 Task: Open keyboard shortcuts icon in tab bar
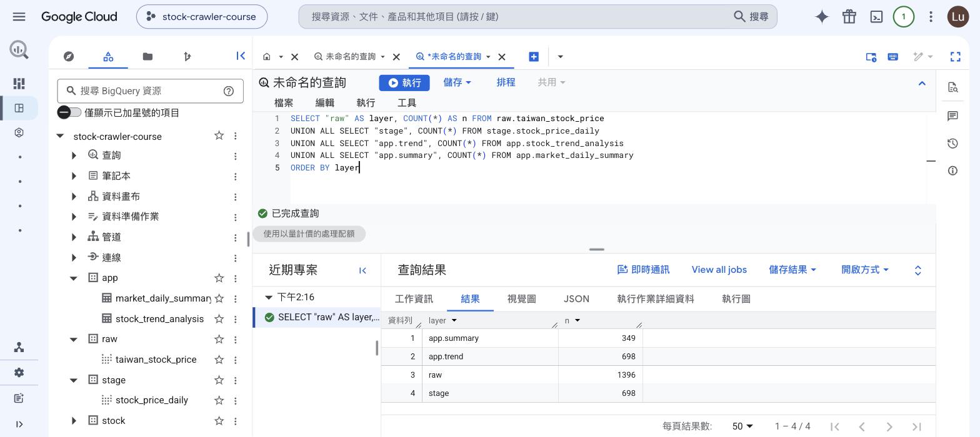(x=892, y=57)
